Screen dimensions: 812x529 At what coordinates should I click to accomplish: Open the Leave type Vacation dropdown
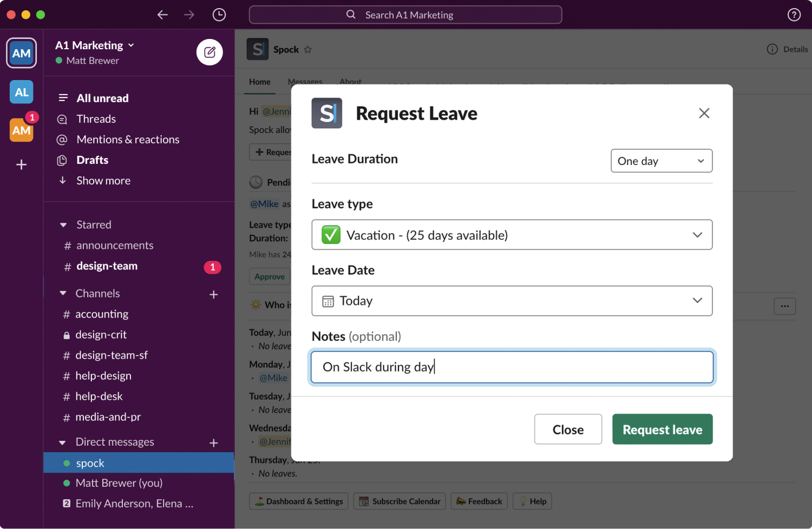pos(512,235)
